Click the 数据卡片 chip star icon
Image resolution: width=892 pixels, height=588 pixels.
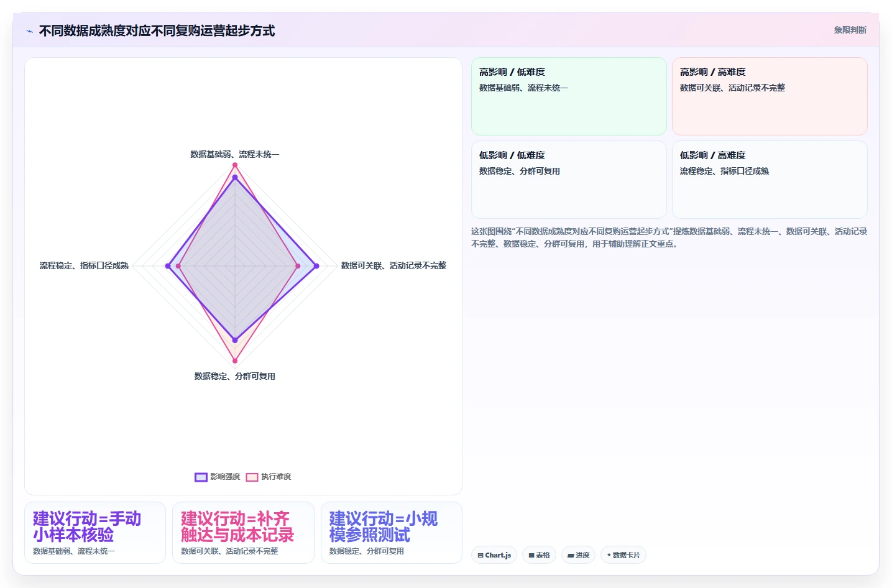tap(609, 555)
